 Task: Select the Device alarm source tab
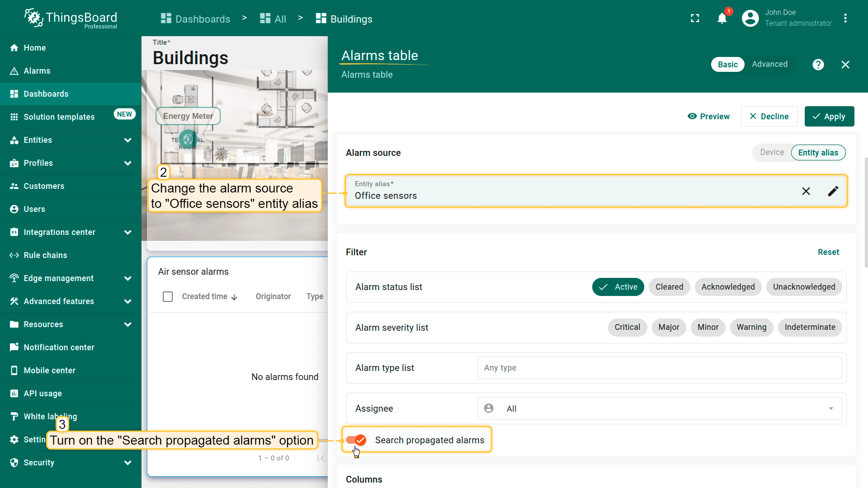[772, 153]
